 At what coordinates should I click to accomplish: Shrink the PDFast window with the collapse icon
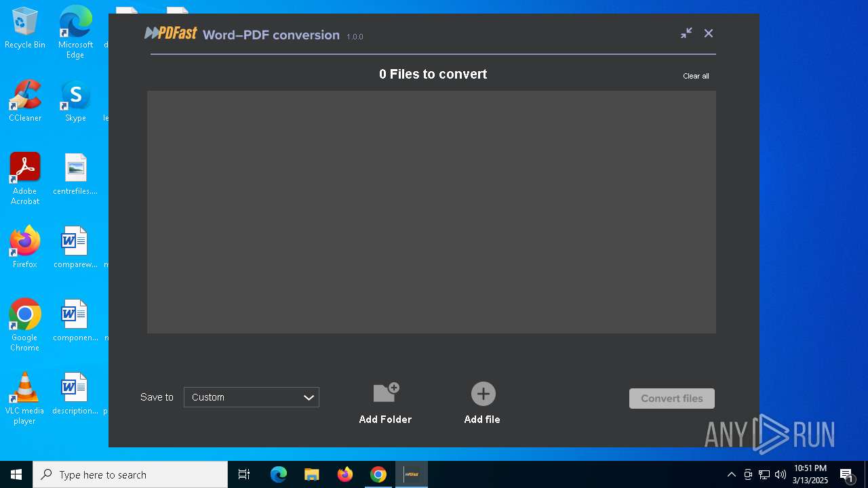(687, 33)
